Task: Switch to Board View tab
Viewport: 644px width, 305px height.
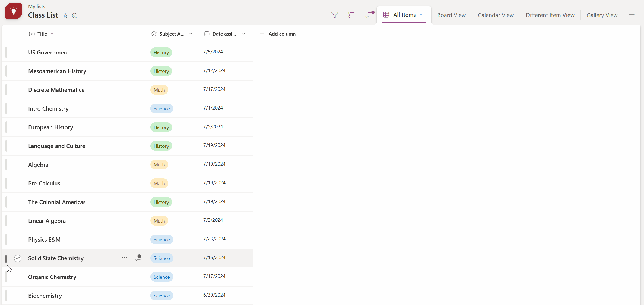Action: tap(451, 15)
